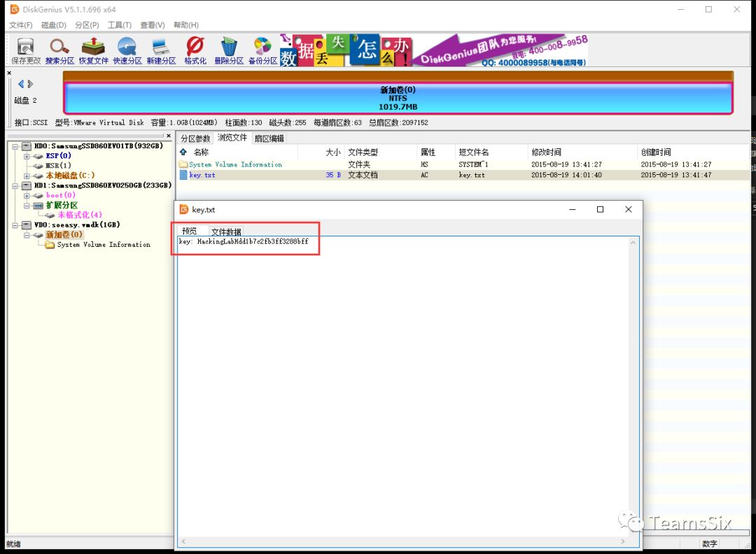Select VD0:soeasy.vmdk(1GB) disk in tree

point(77,225)
